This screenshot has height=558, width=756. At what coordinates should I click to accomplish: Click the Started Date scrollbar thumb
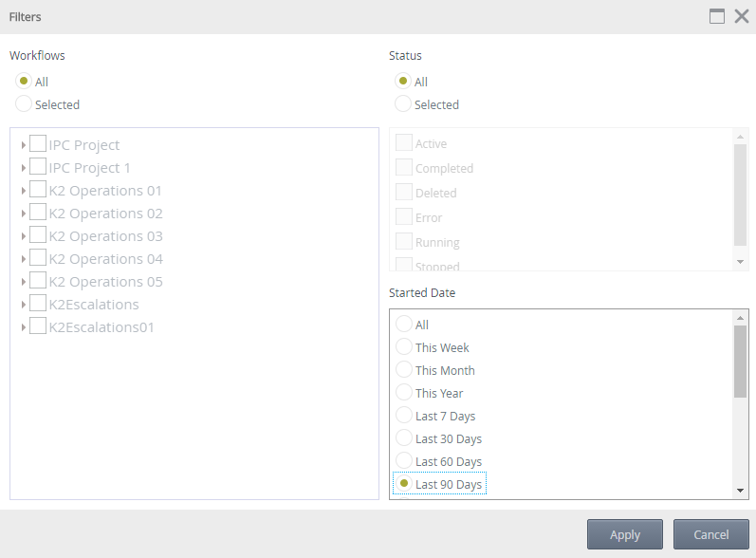coord(740,362)
